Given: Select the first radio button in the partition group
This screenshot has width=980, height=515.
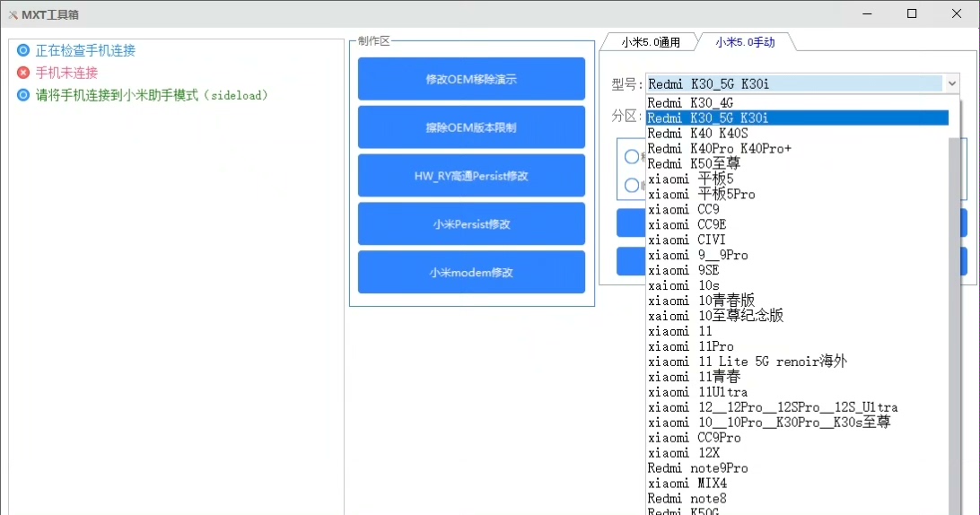Looking at the screenshot, I should (632, 156).
